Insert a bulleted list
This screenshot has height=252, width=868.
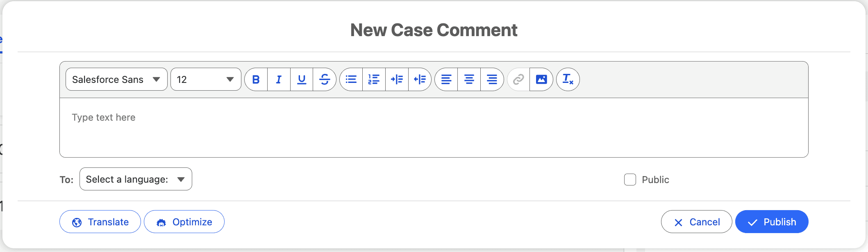351,80
